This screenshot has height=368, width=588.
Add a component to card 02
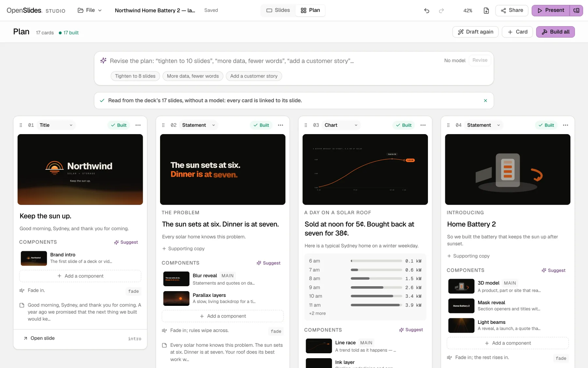223,316
